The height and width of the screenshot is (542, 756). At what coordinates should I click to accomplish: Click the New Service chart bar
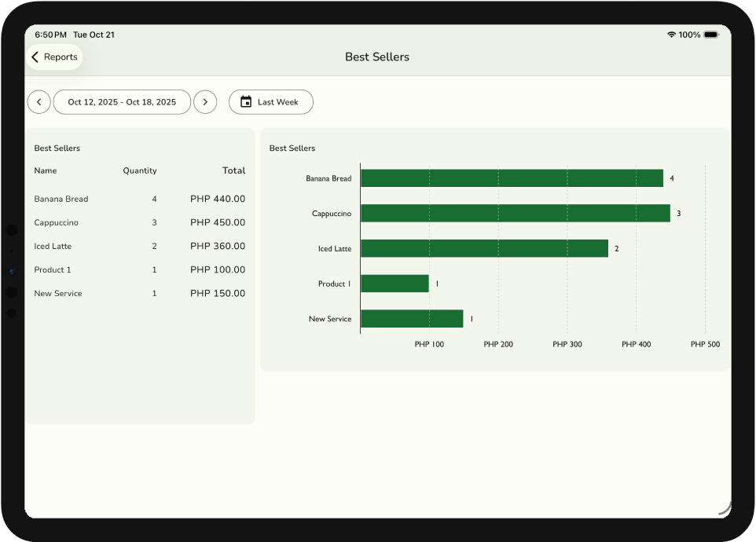pos(411,319)
